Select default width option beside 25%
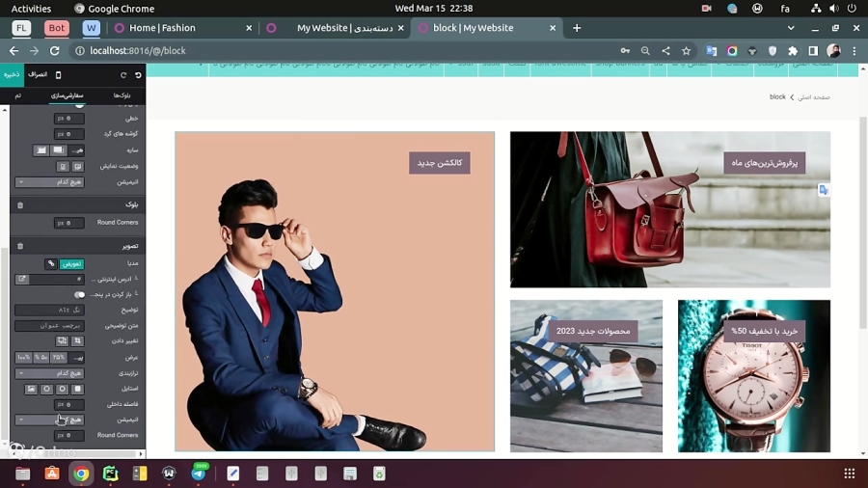The image size is (868, 488). click(x=76, y=358)
